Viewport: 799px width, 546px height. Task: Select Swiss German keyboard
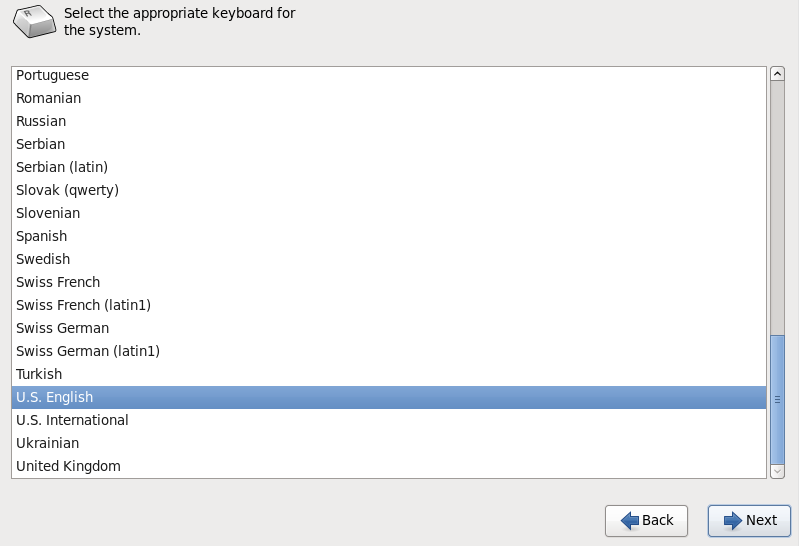click(x=62, y=328)
